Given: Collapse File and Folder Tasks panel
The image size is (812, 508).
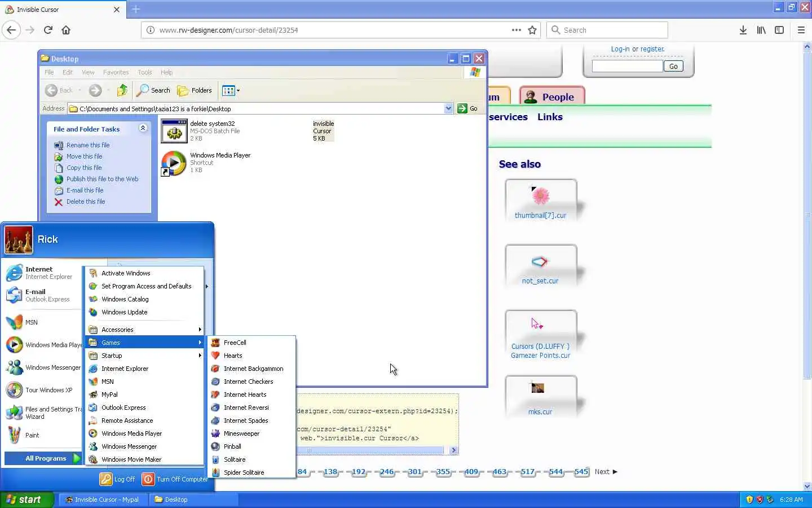Looking at the screenshot, I should click(143, 128).
